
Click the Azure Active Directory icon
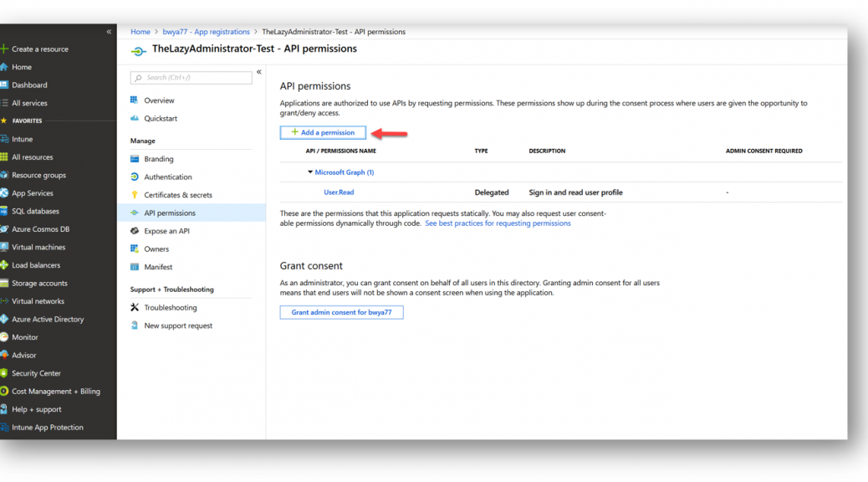pos(4,319)
